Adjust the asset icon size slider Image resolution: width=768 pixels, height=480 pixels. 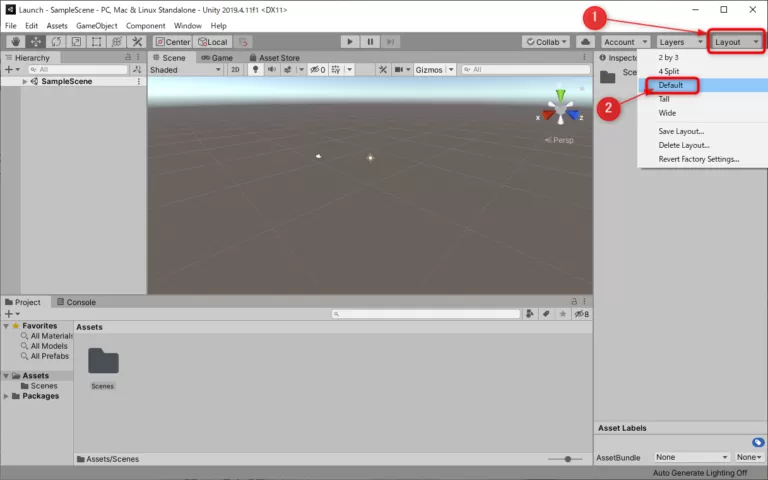pyautogui.click(x=567, y=459)
